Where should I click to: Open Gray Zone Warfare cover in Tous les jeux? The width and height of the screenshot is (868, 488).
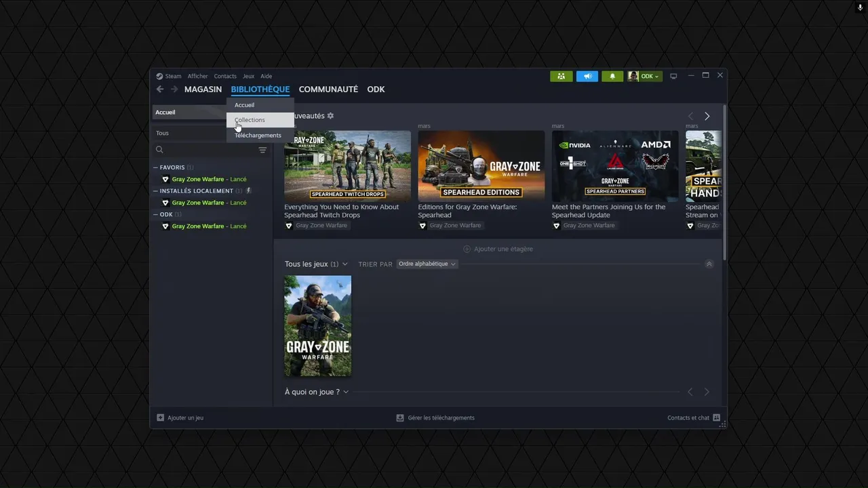(318, 326)
